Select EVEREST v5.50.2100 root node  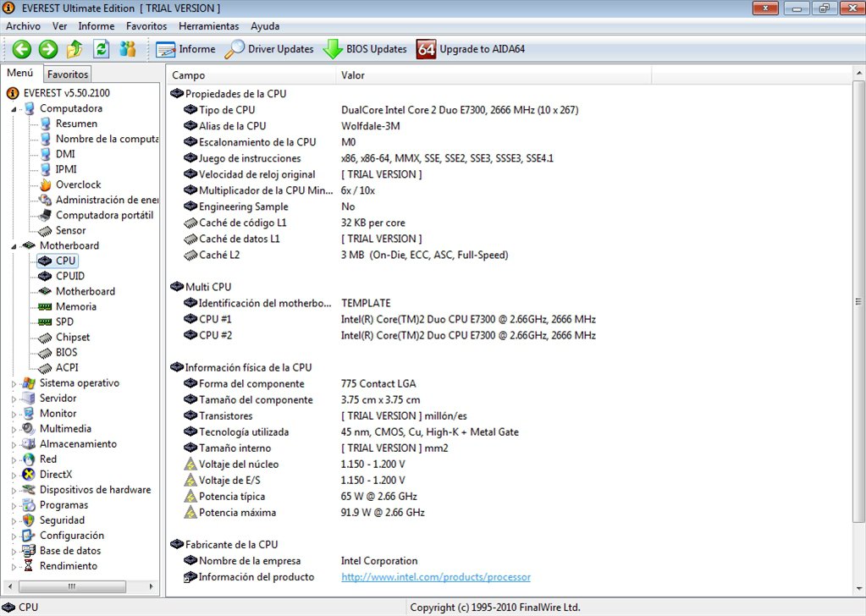point(66,93)
